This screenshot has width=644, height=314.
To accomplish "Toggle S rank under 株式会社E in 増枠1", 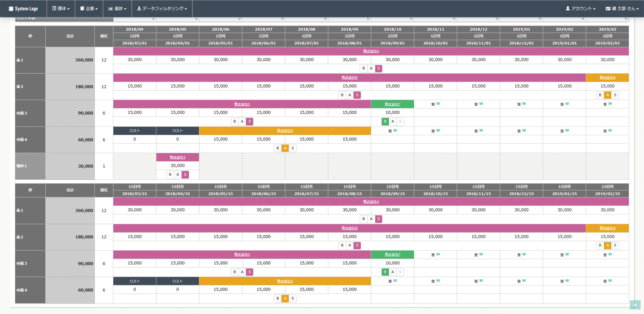I will click(x=185, y=175).
